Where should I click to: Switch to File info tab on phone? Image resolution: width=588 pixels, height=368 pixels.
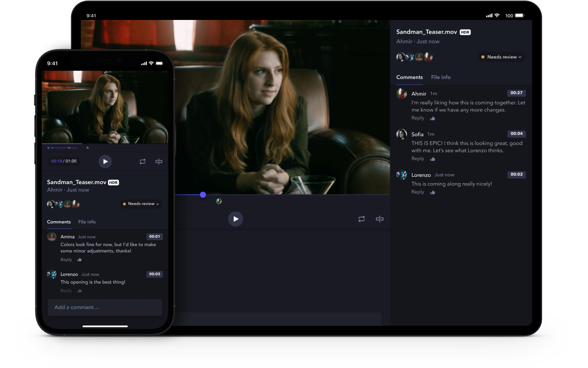(x=87, y=222)
